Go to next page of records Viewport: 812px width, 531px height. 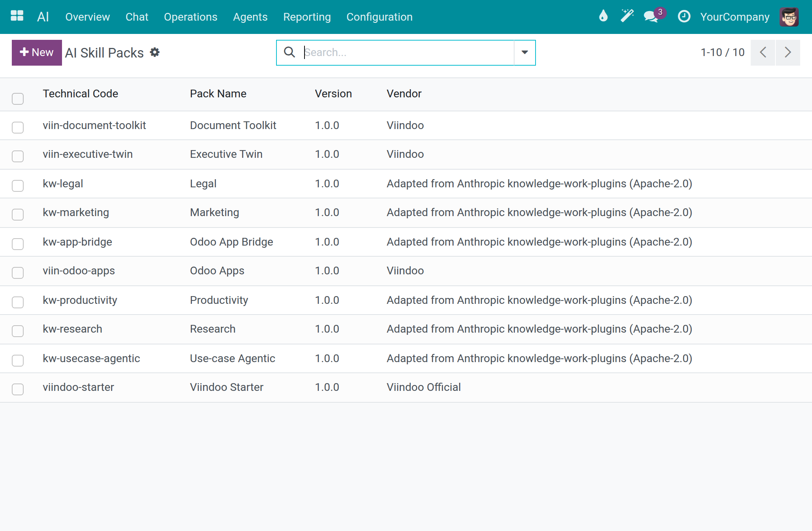788,52
